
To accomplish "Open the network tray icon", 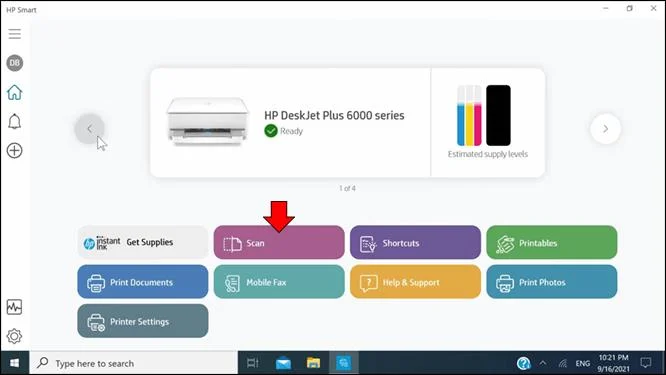I will [563, 363].
